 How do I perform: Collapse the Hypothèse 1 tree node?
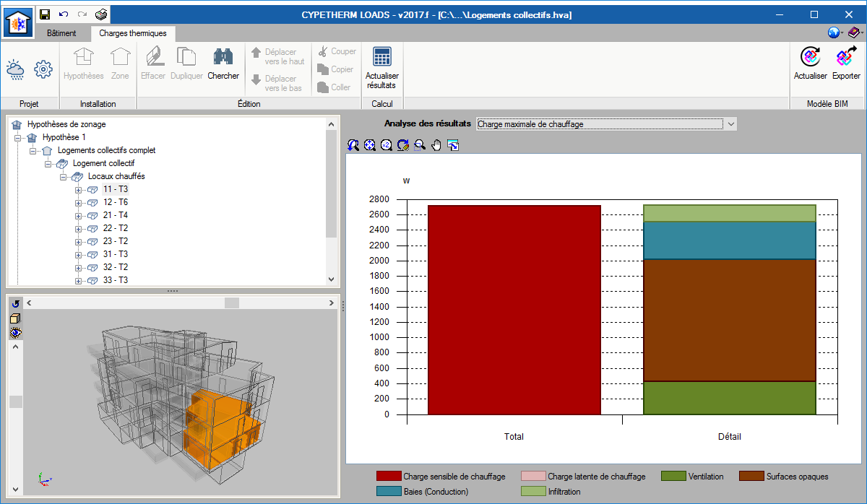point(18,137)
